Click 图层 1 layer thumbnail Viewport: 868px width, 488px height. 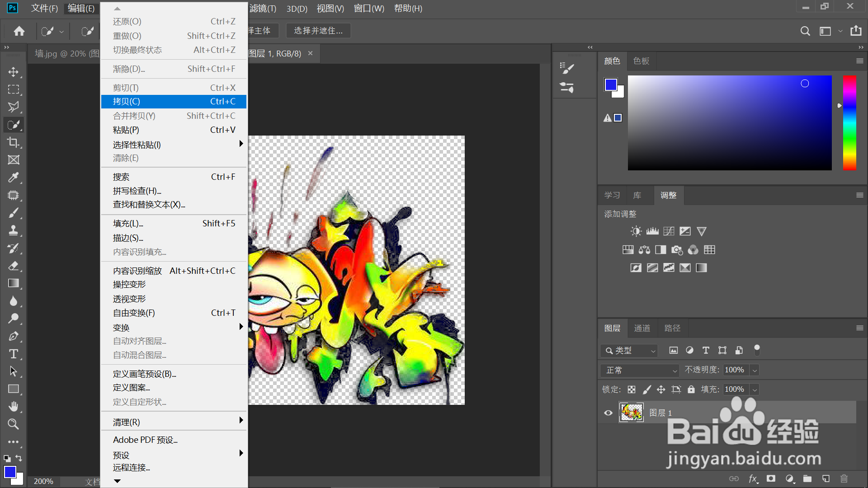(x=631, y=413)
